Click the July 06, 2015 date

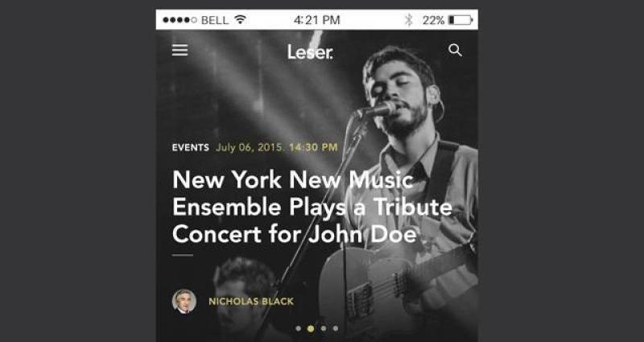pyautogui.click(x=250, y=147)
